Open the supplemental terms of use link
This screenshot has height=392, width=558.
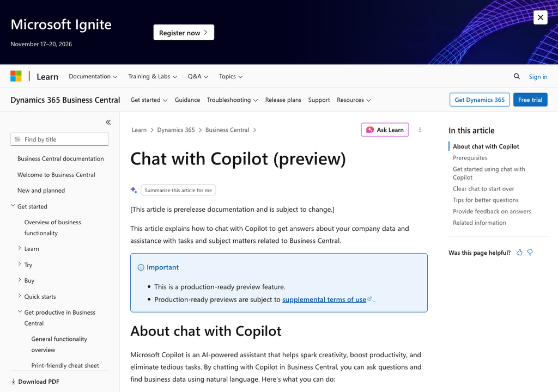324,299
